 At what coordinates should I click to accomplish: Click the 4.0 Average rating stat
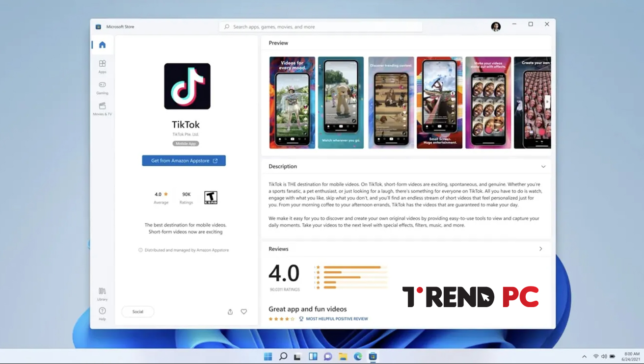point(161,198)
